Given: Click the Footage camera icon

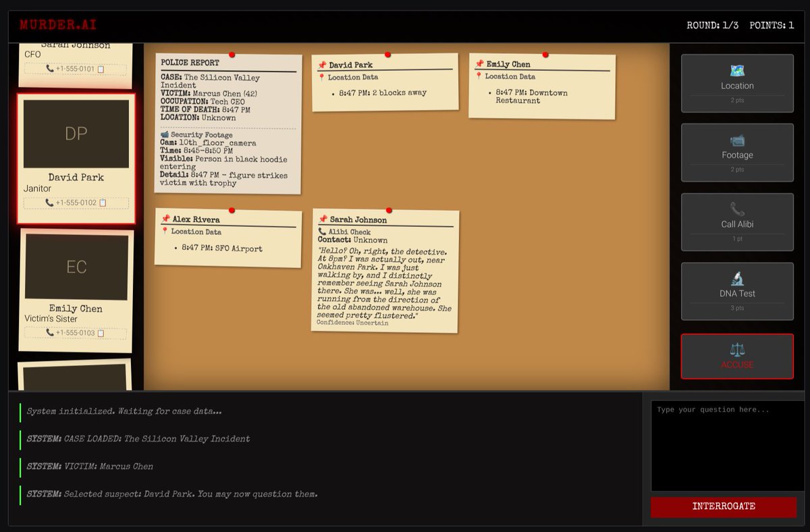Looking at the screenshot, I should point(737,140).
